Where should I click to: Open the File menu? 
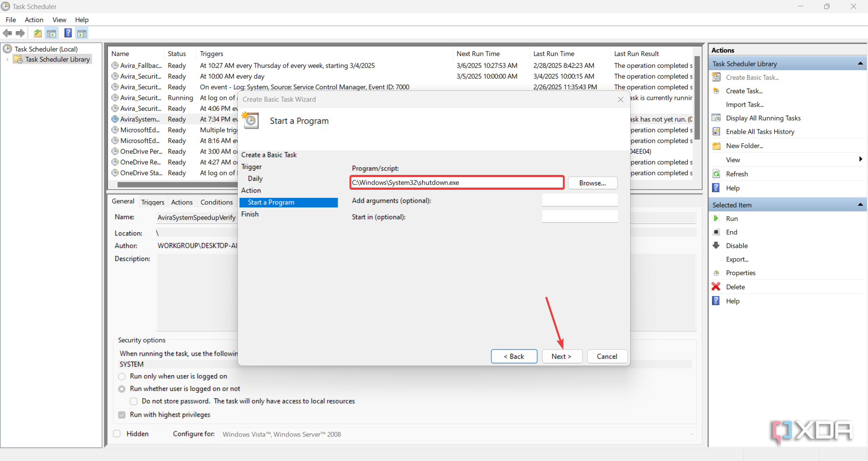click(11, 20)
